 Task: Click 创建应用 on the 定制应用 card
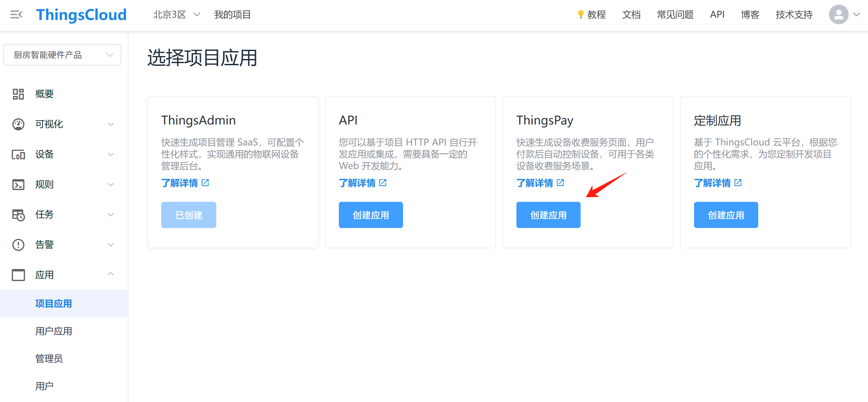(x=726, y=215)
